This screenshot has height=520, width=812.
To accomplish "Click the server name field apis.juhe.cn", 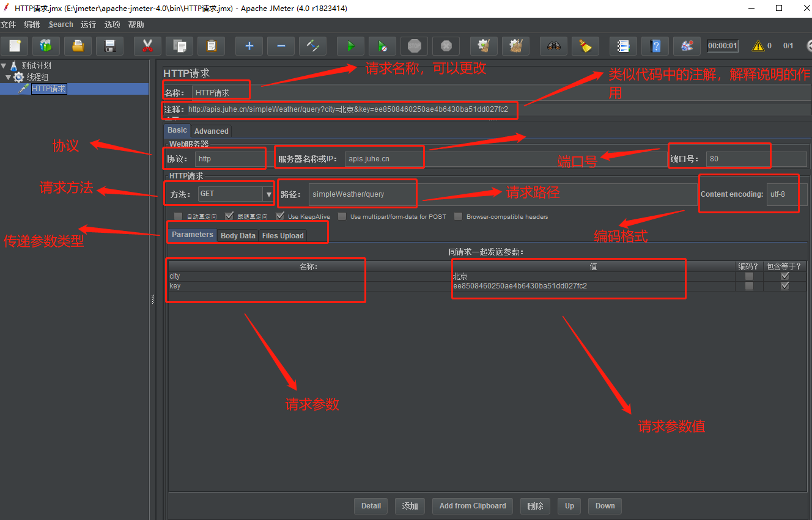I will pos(504,159).
